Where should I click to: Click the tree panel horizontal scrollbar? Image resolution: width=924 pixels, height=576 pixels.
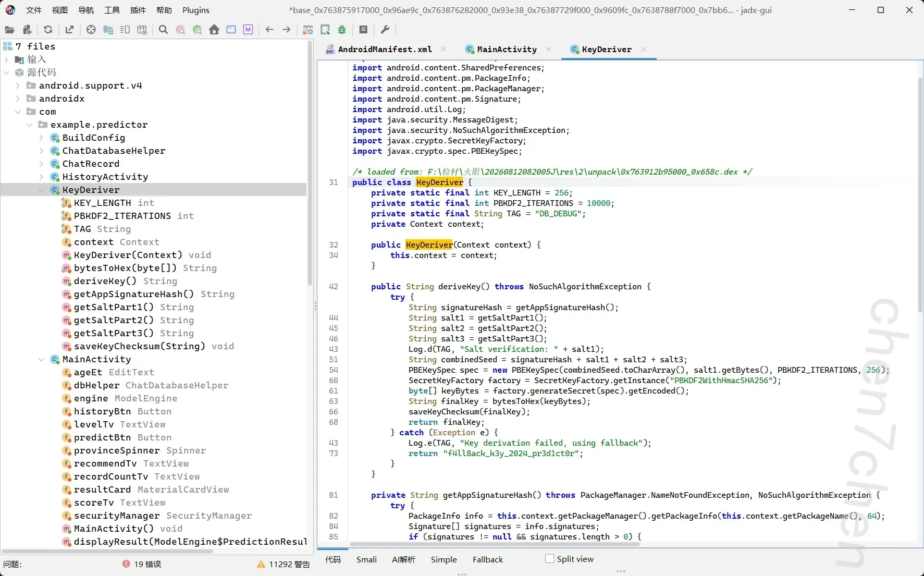pos(108,551)
